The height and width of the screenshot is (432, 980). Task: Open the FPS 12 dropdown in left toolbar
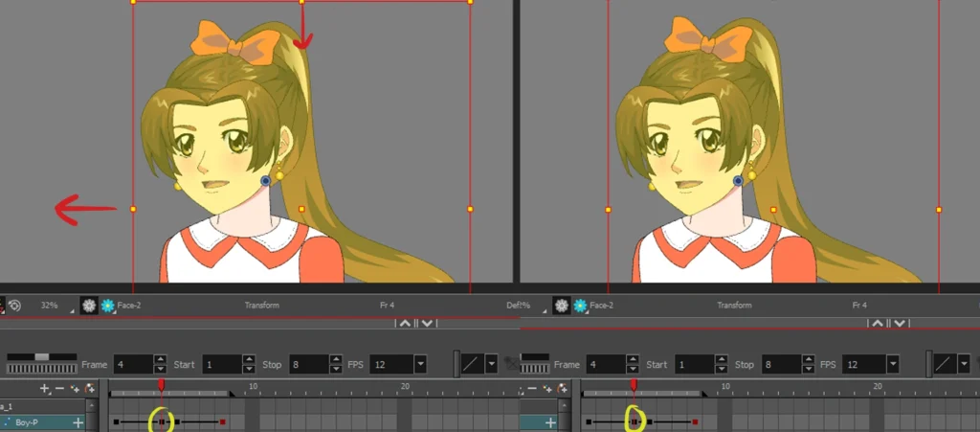(421, 365)
